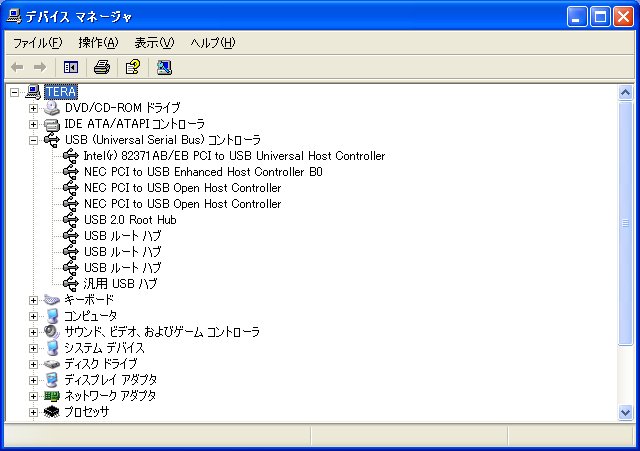Click Scan for hardware changes toolbar icon
640x451 pixels.
click(x=164, y=67)
